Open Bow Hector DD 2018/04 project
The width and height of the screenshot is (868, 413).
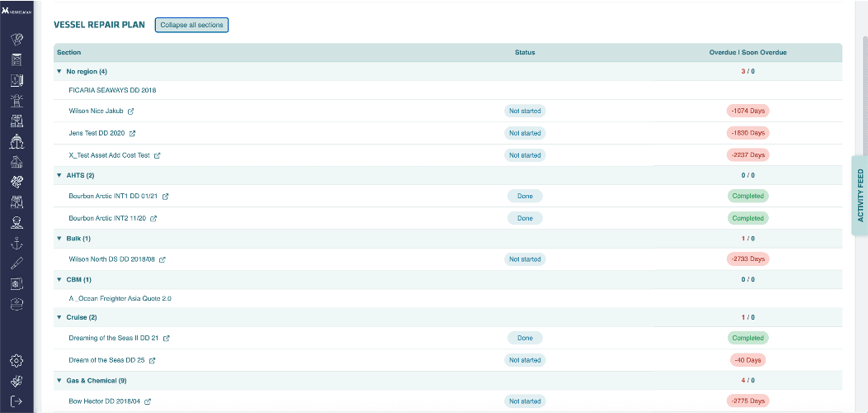click(105, 401)
